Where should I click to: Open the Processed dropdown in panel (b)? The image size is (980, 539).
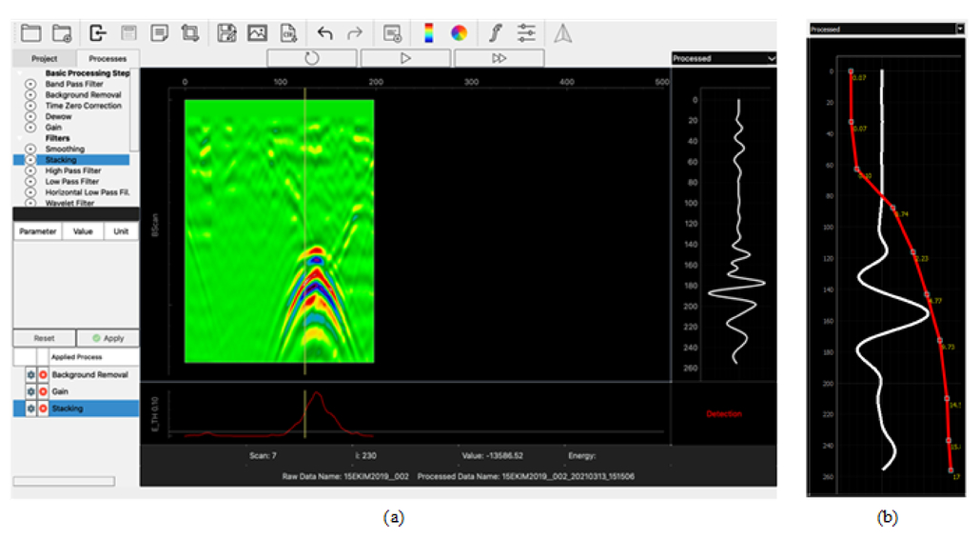pos(887,29)
